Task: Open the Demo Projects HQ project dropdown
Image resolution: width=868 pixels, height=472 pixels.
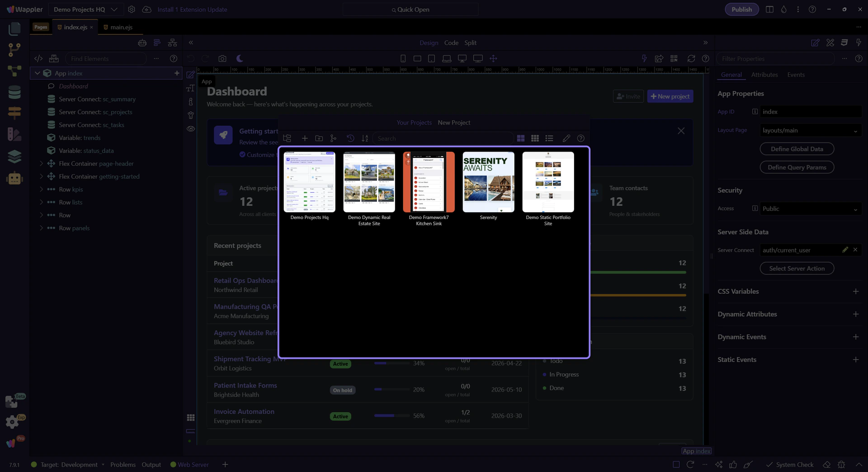Action: point(85,10)
